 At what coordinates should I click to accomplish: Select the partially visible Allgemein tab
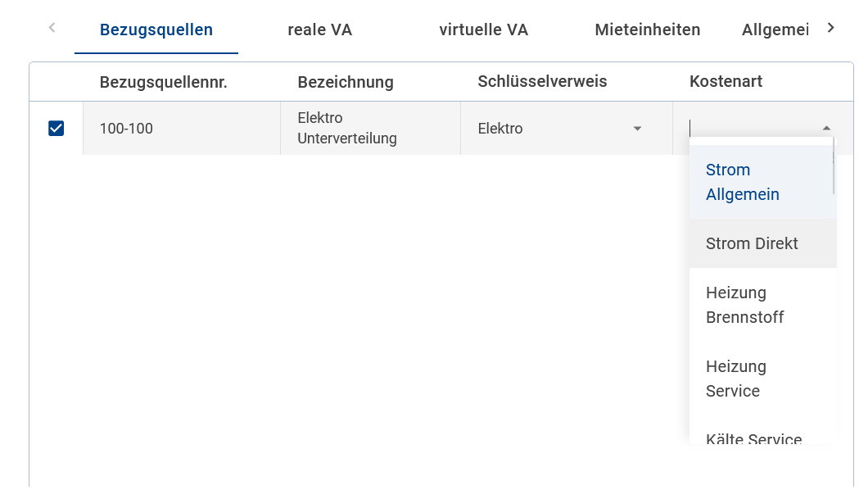coord(775,30)
